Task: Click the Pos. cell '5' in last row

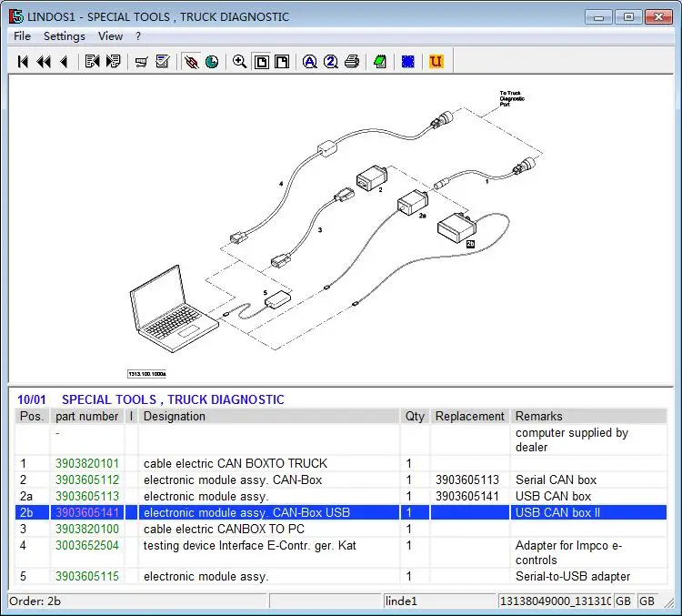Action: (x=23, y=576)
